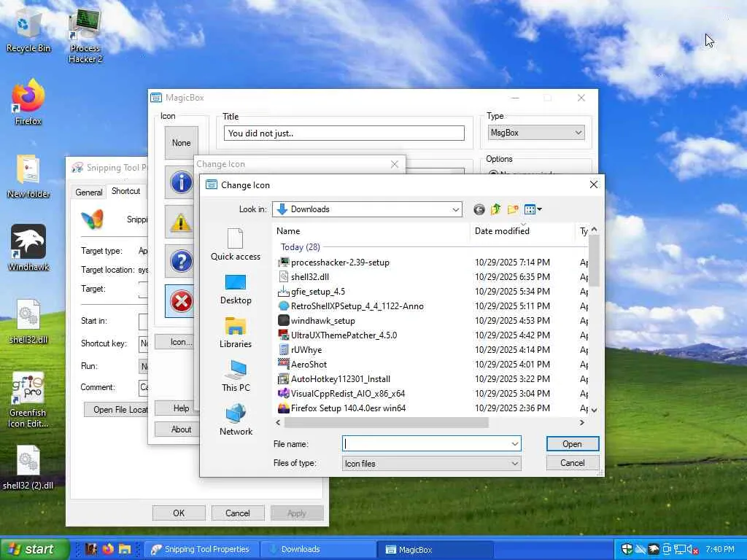Click the Open button in Change Icon
The image size is (747, 560).
tap(572, 444)
